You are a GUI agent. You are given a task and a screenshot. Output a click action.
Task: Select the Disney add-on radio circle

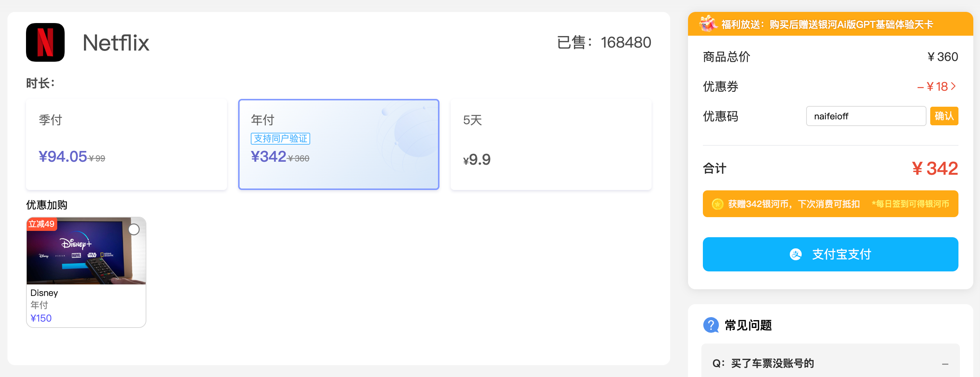(134, 229)
